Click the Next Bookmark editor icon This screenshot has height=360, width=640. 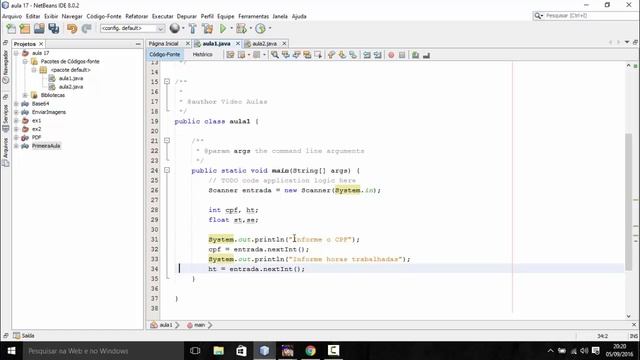[342, 55]
